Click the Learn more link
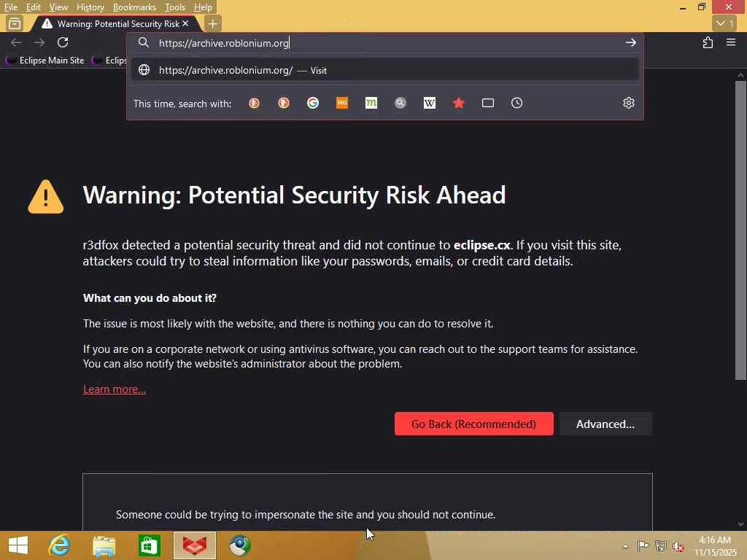The height and width of the screenshot is (560, 747). tap(115, 389)
